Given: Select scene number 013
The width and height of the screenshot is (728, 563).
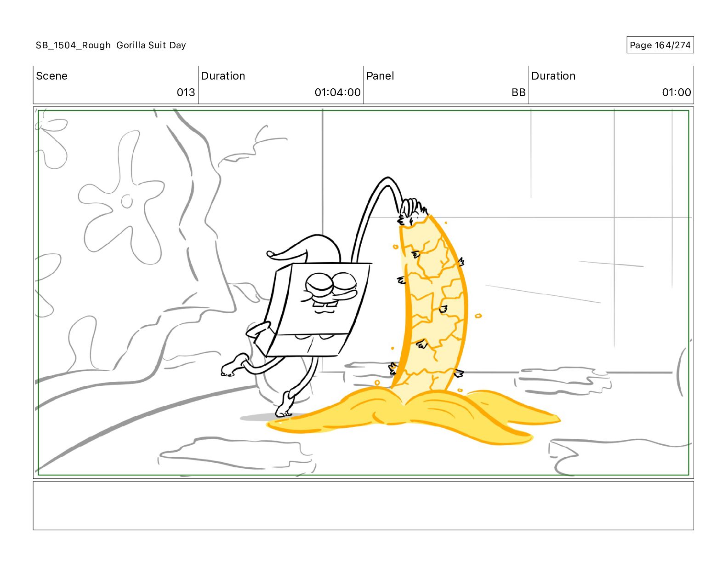Looking at the screenshot, I should click(186, 92).
